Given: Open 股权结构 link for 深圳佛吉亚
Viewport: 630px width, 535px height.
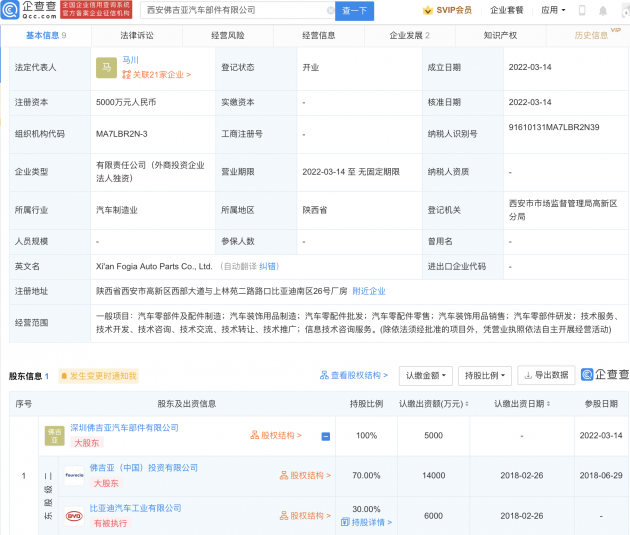Looking at the screenshot, I should click(x=276, y=435).
